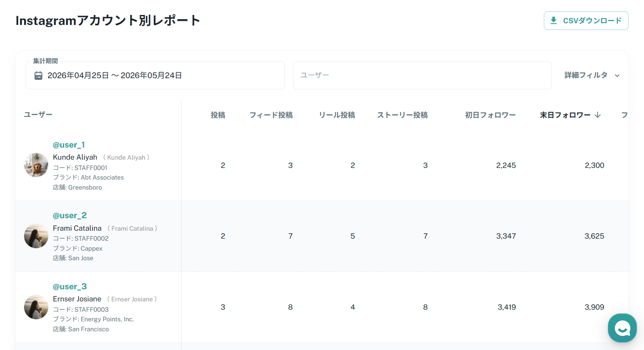The width and height of the screenshot is (644, 350).
Task: Click the calendar icon in date range field
Action: tap(38, 75)
